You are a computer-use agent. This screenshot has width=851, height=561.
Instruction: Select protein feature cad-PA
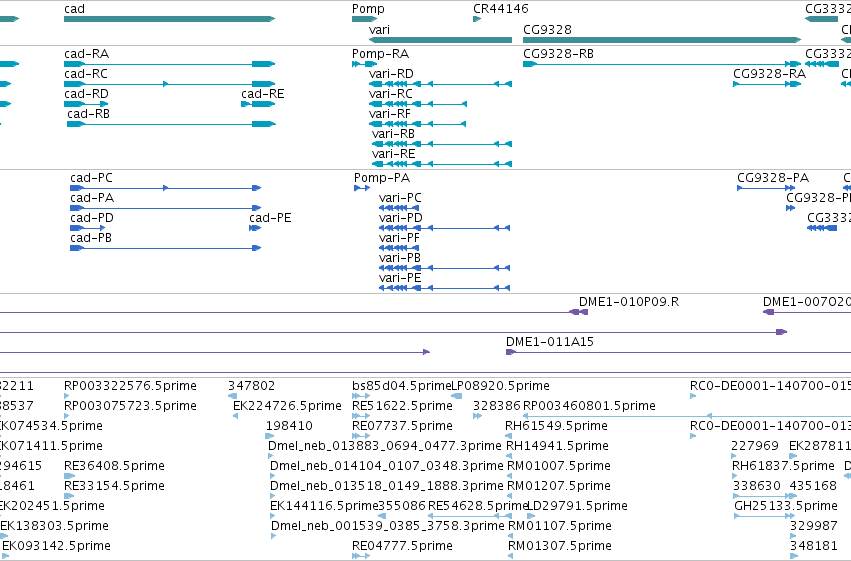[x=166, y=208]
